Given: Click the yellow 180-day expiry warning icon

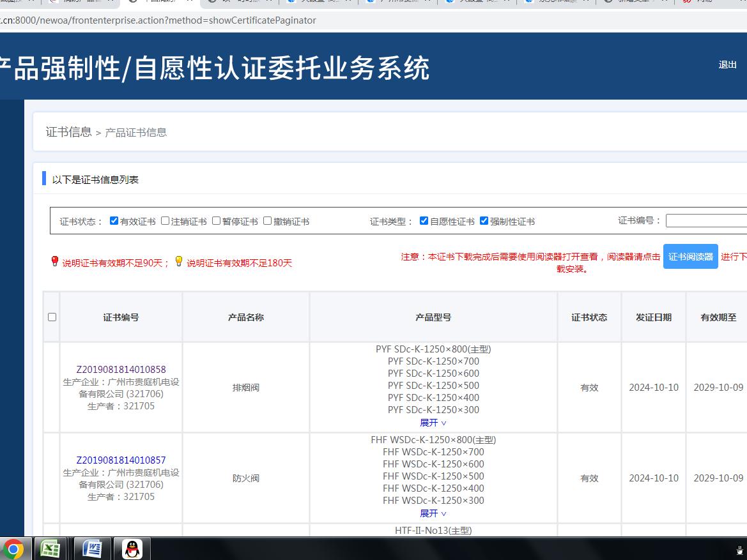Looking at the screenshot, I should (179, 262).
